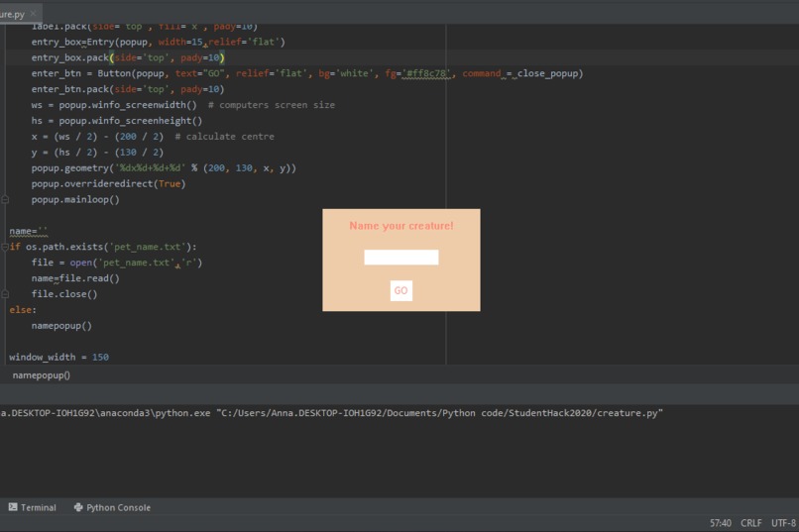
Task: Open the UTF-8 encoding selector
Action: click(x=784, y=523)
